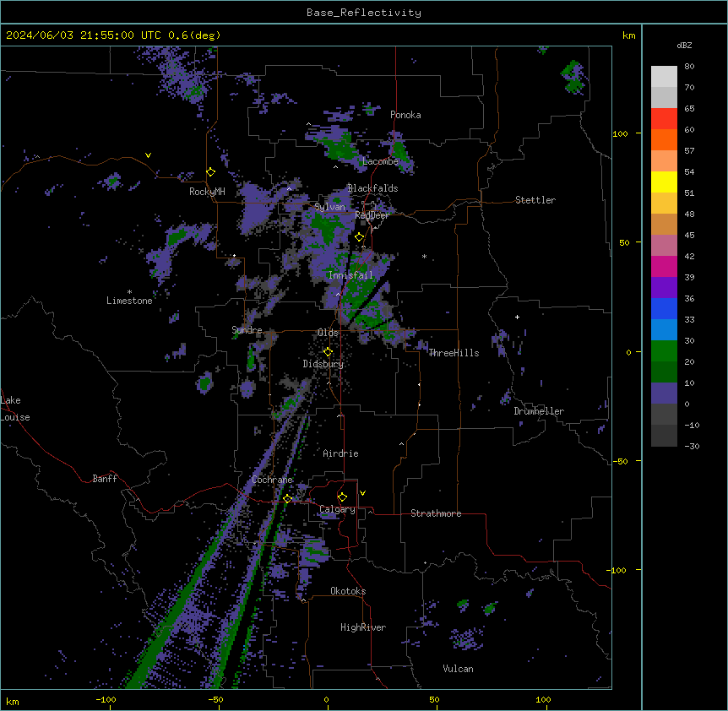Click the Cochrane town label
The width and height of the screenshot is (728, 711).
272,480
